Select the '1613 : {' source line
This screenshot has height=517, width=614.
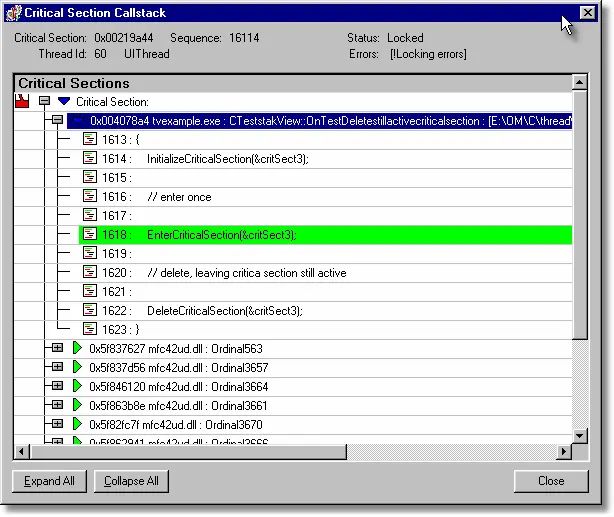(121, 139)
